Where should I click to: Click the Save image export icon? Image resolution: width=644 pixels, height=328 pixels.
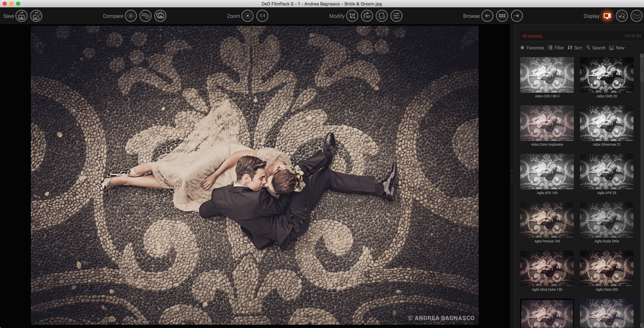tap(21, 16)
